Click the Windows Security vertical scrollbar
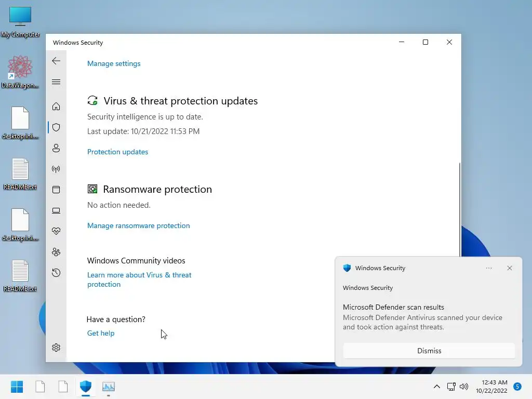The image size is (532, 399). 460,209
